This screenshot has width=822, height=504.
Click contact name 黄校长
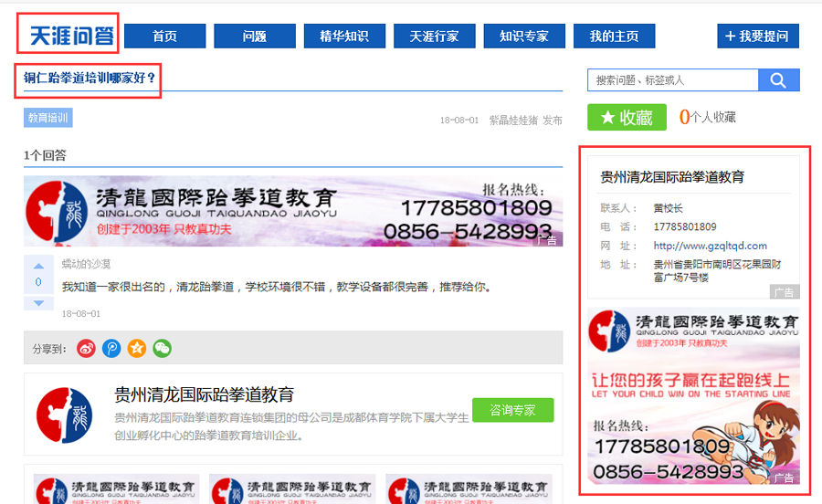click(668, 208)
